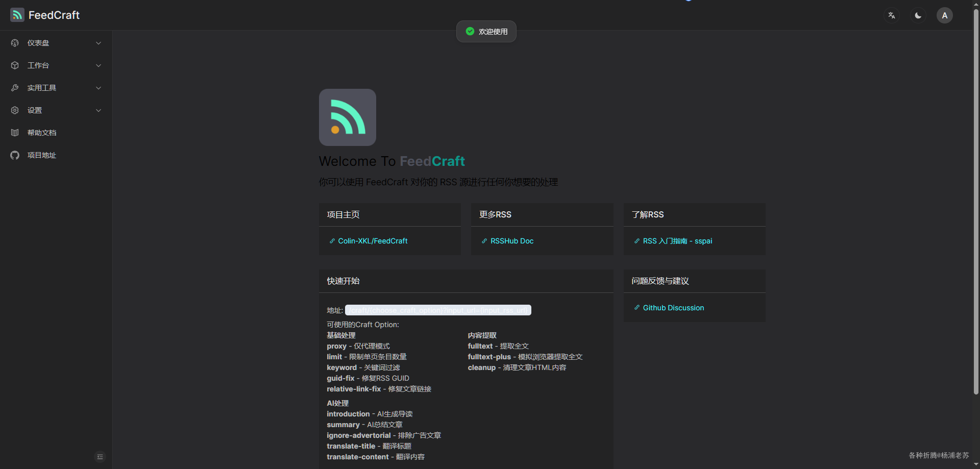
Task: Click the 'guid-fix - 修复RSS GUID' text
Action: pos(368,378)
